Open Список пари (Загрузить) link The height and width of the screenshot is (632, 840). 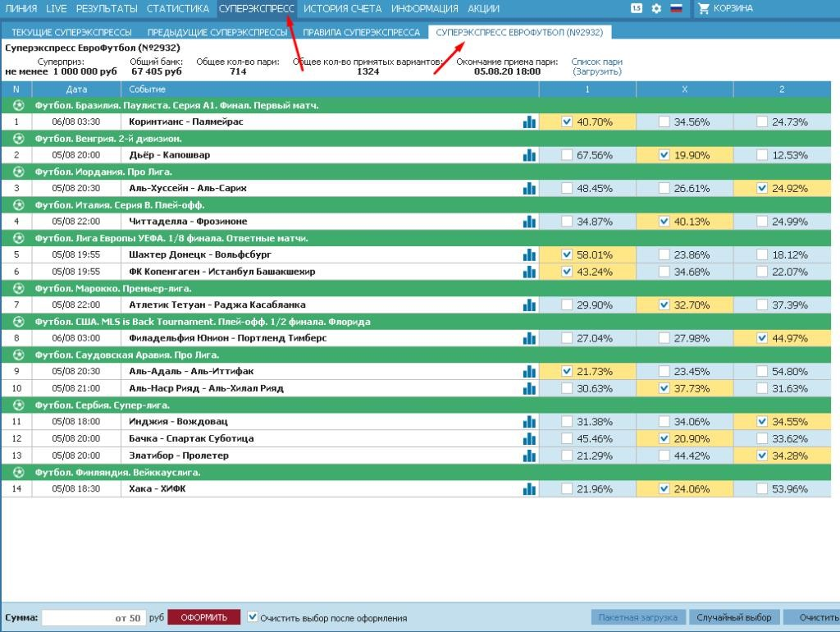coord(597,67)
